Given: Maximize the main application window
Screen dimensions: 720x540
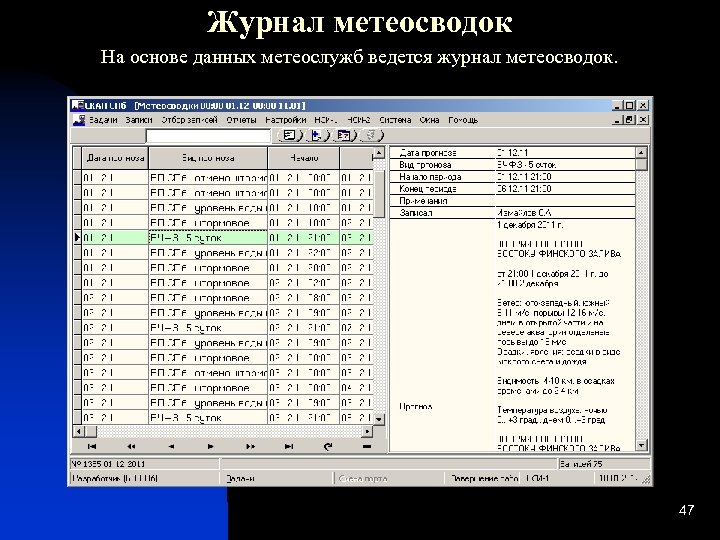Looking at the screenshot, I should point(629,105).
